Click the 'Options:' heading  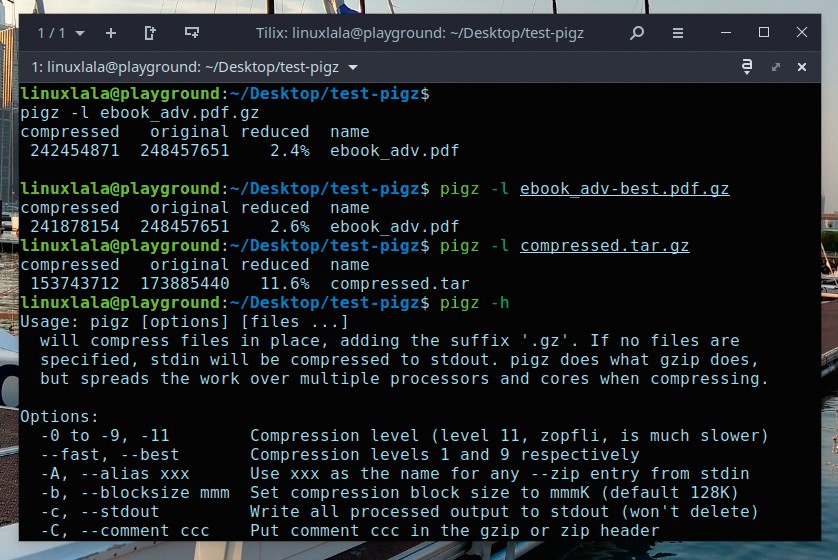click(60, 417)
